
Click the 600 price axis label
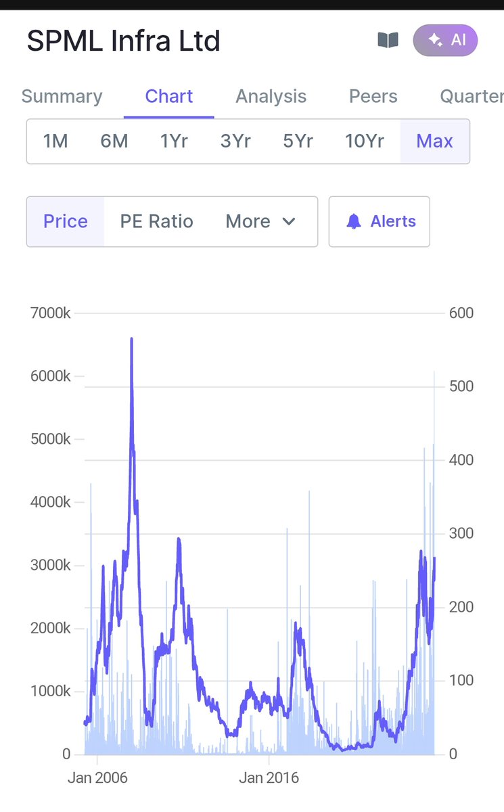click(x=461, y=313)
